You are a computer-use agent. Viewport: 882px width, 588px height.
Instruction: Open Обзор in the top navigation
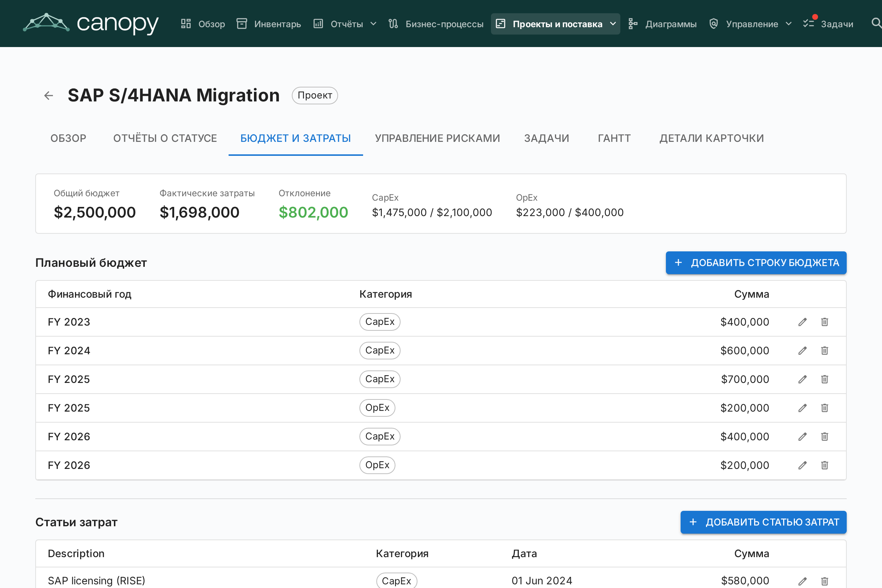[x=203, y=24]
